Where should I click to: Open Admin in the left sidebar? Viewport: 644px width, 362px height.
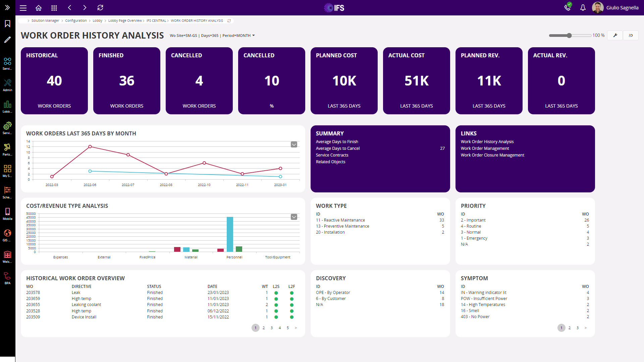(7, 85)
